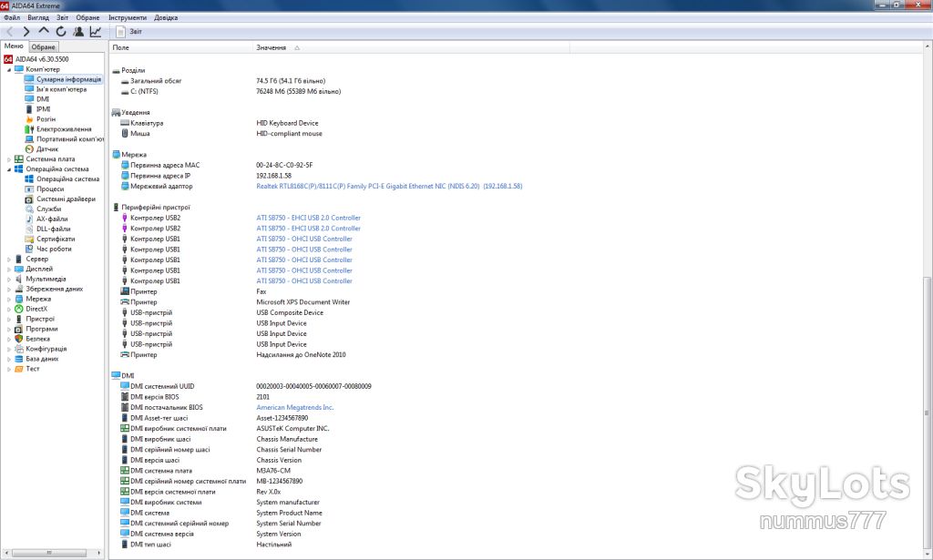This screenshot has height=560, width=933.
Task: Open the American Megatrends Inc. link
Action: pyautogui.click(x=294, y=408)
